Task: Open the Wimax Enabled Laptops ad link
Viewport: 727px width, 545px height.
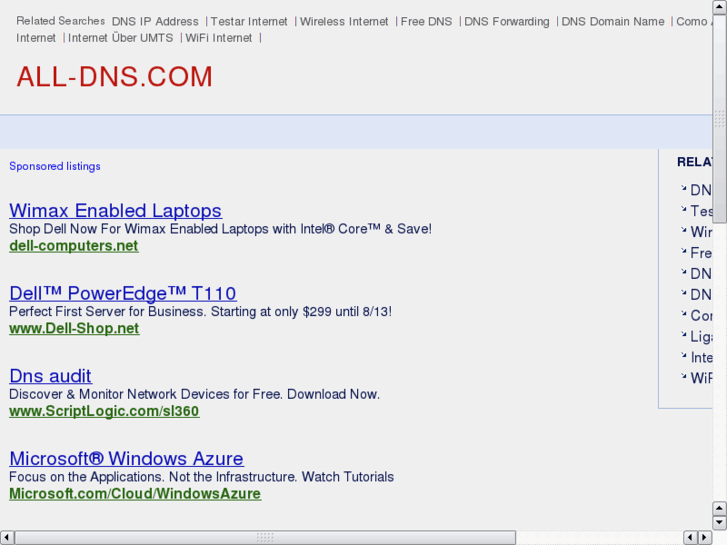Action: click(x=115, y=211)
